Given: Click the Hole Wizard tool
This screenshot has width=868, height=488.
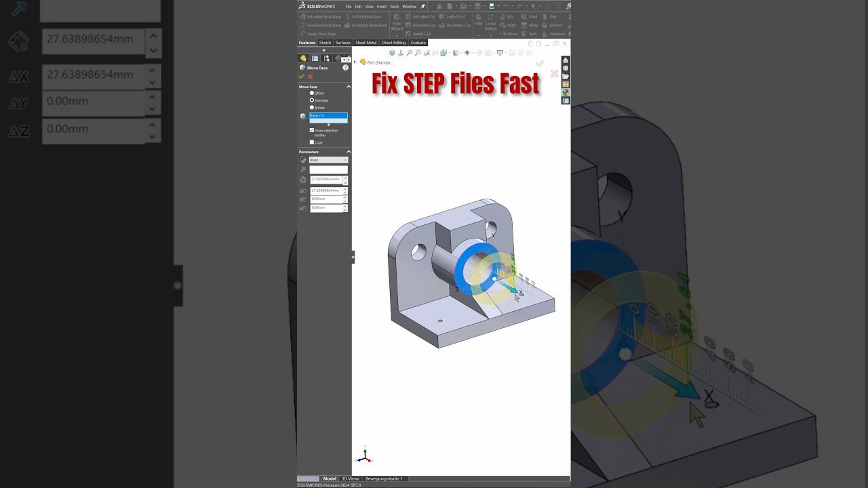Looking at the screenshot, I should (x=397, y=22).
